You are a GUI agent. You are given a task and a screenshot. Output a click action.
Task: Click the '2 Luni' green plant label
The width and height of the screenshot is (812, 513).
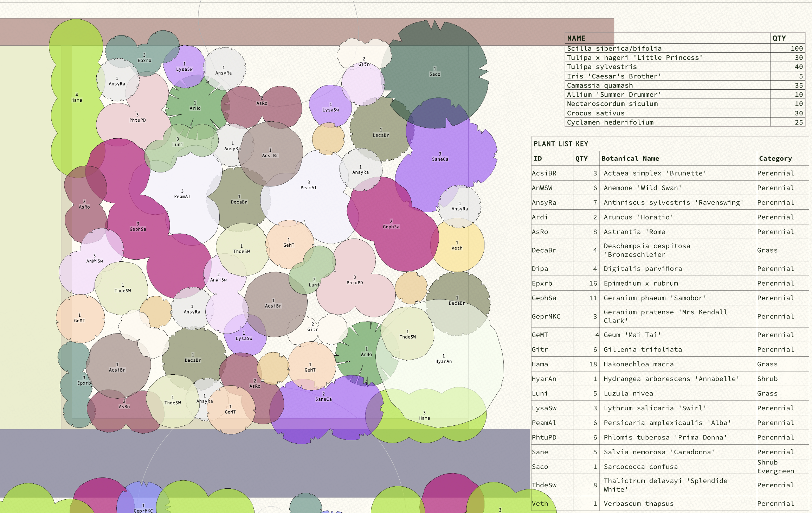[x=314, y=282]
